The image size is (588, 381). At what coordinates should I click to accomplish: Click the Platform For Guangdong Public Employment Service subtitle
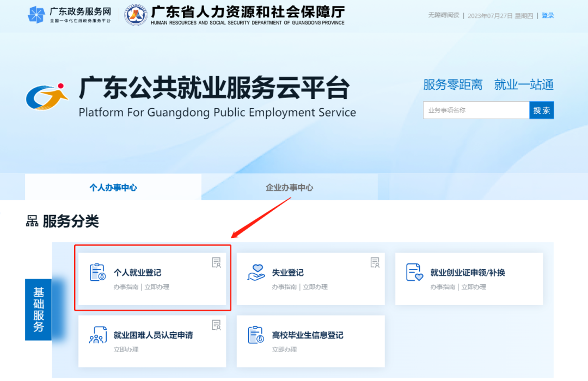[x=217, y=112]
